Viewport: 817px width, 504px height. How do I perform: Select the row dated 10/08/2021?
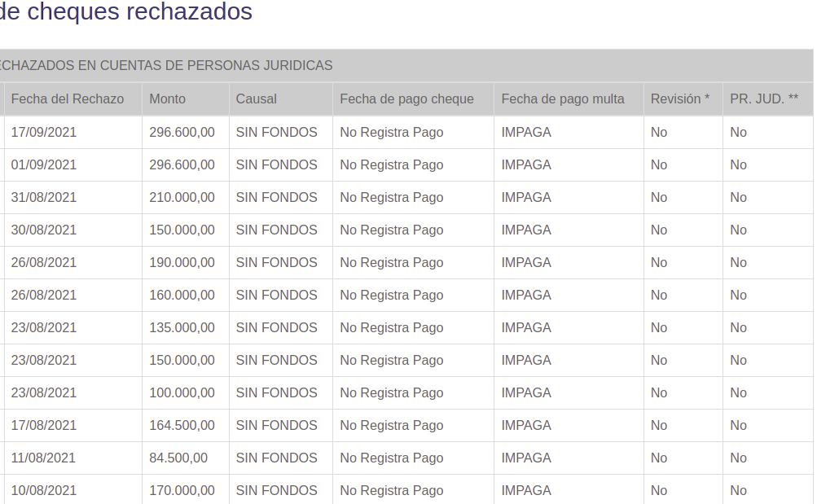(44, 490)
